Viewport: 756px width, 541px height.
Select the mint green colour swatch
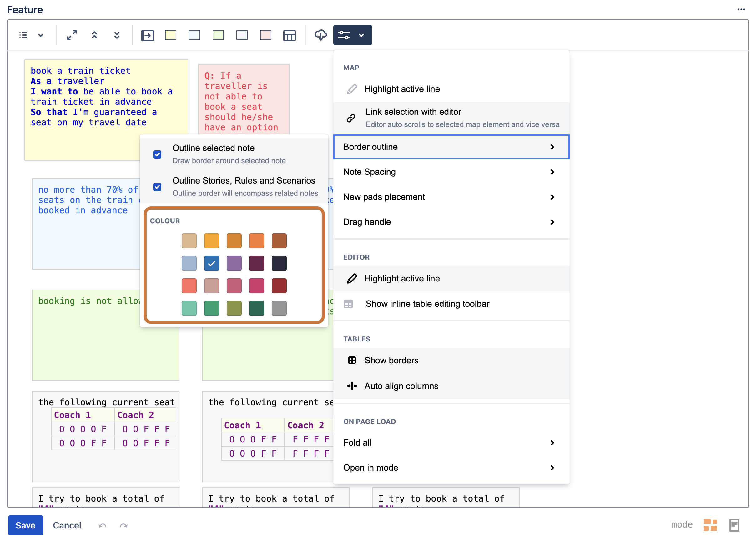pyautogui.click(x=189, y=308)
